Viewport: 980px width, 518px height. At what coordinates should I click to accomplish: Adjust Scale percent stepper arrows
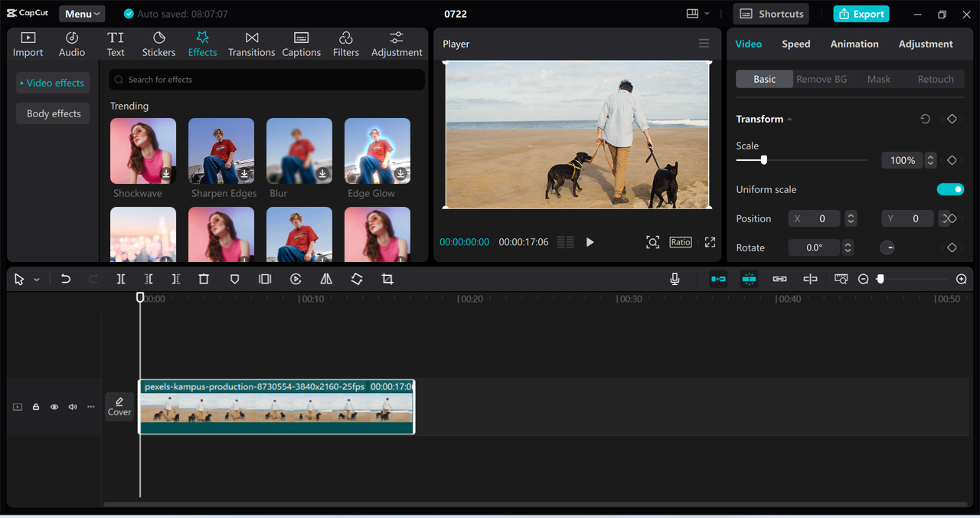pos(930,160)
